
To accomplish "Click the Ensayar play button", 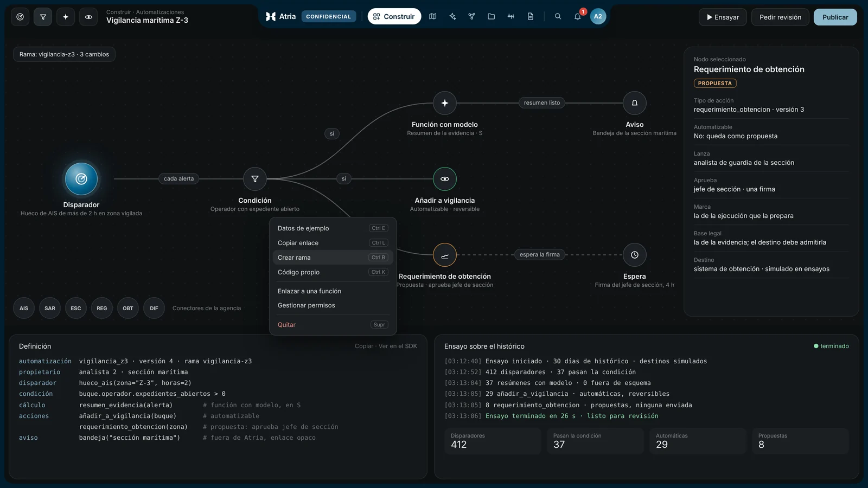I will [x=723, y=17].
